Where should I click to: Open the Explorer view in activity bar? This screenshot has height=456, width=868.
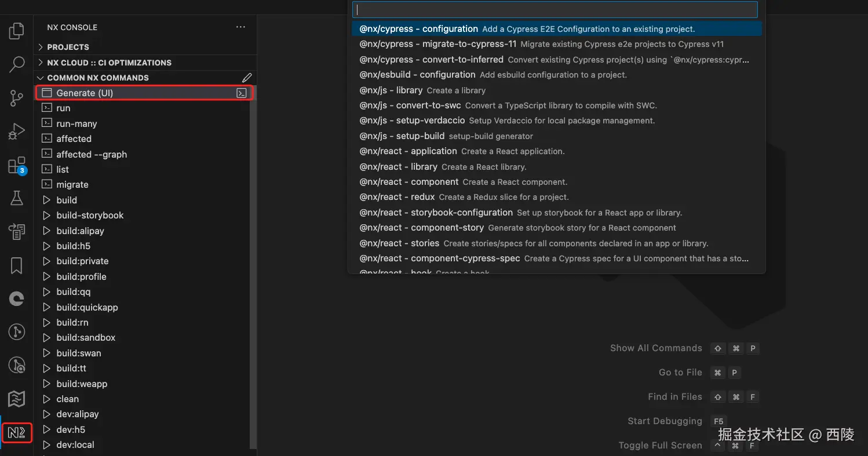(17, 31)
